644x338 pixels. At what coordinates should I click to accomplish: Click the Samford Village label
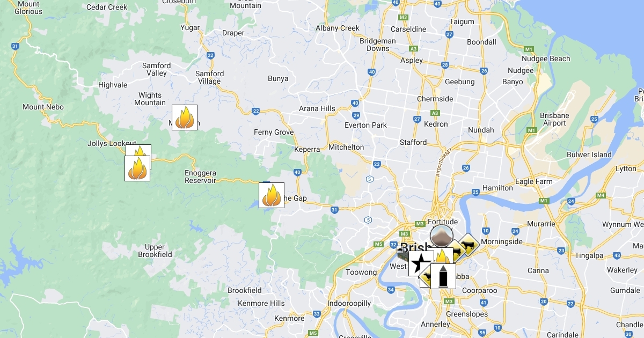pos(209,78)
